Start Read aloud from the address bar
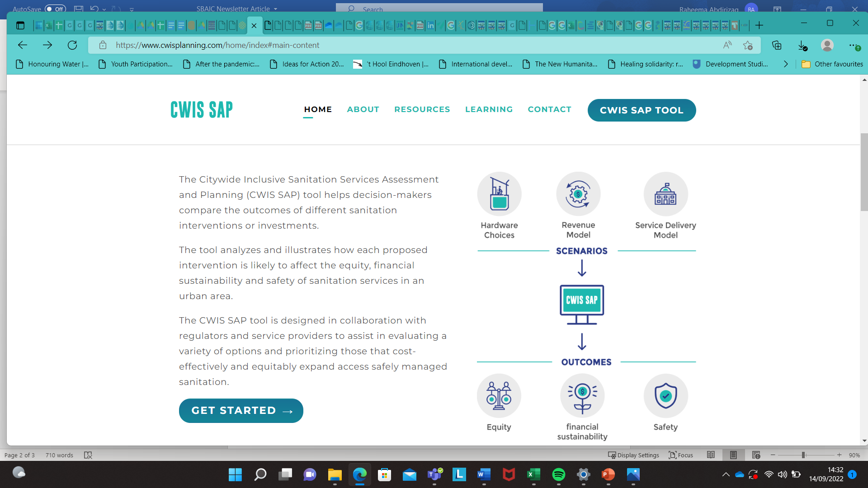Image resolution: width=868 pixels, height=488 pixels. tap(727, 45)
